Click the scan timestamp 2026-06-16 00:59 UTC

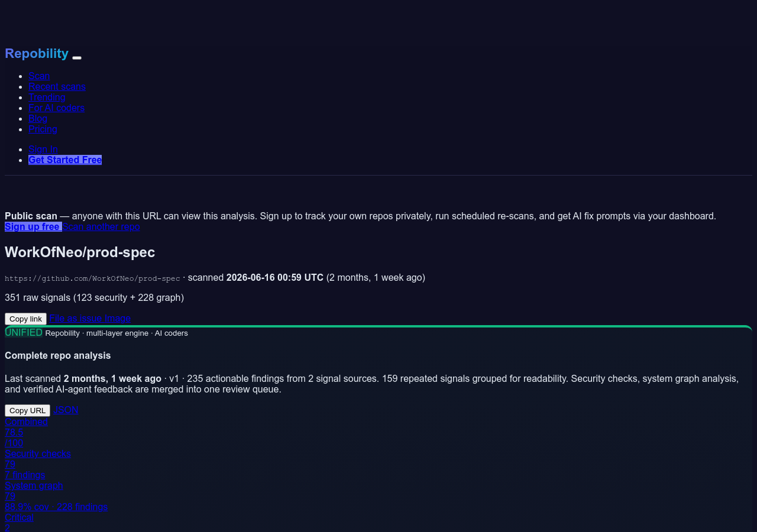tap(275, 277)
